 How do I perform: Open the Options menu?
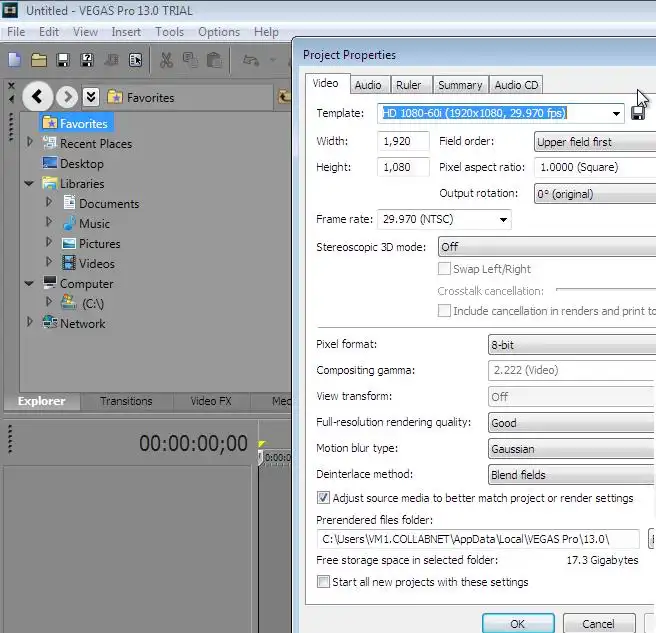click(219, 32)
